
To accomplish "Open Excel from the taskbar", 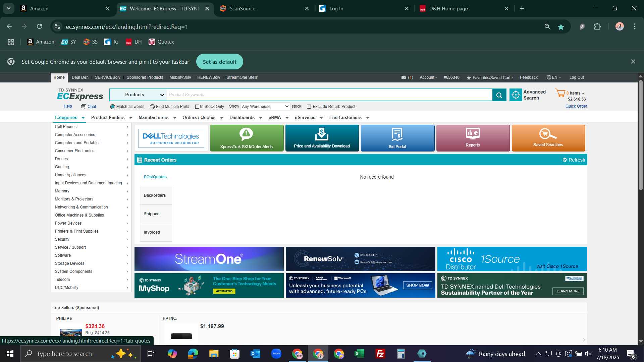I will click(359, 354).
